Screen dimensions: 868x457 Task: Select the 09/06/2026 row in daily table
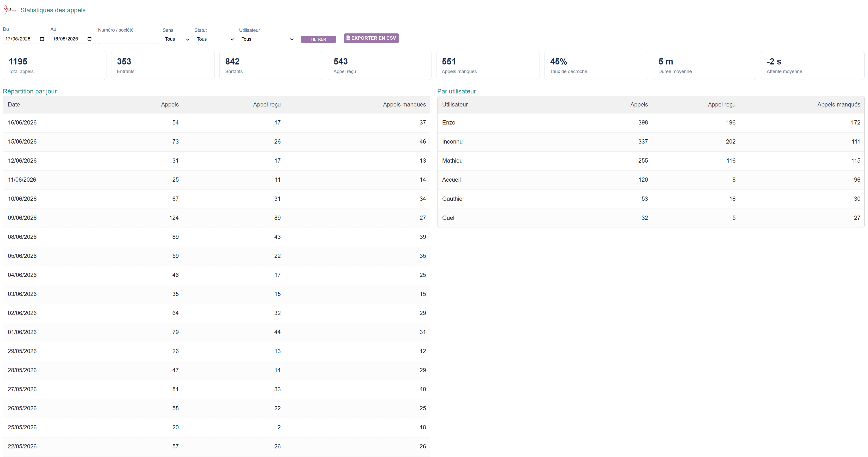[x=216, y=218]
